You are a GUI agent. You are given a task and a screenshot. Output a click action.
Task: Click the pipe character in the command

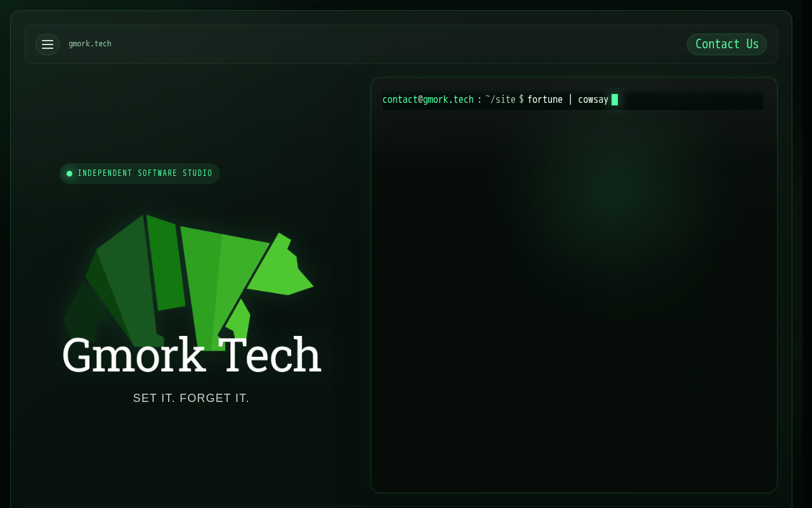tap(570, 100)
